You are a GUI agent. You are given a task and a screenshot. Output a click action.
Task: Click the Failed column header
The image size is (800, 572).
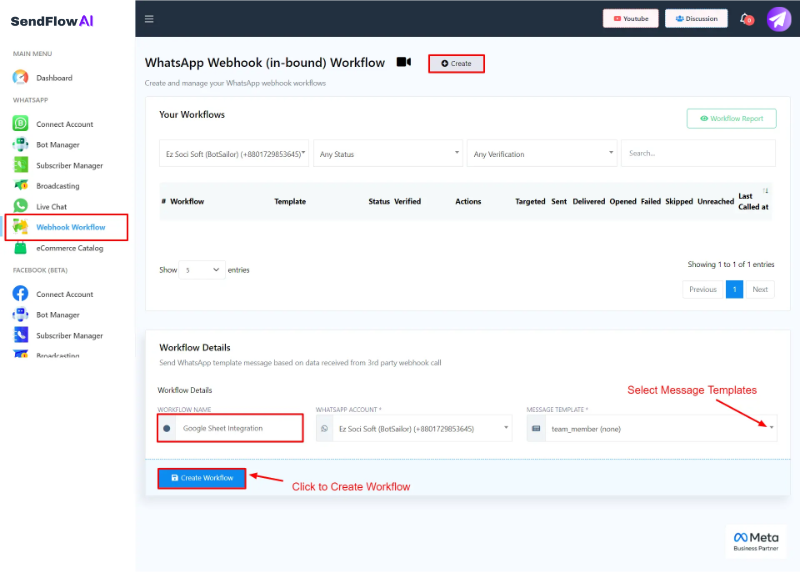pos(651,202)
